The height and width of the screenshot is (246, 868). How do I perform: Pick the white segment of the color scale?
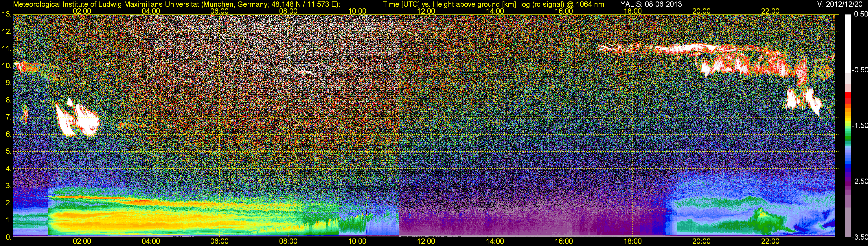(x=848, y=44)
